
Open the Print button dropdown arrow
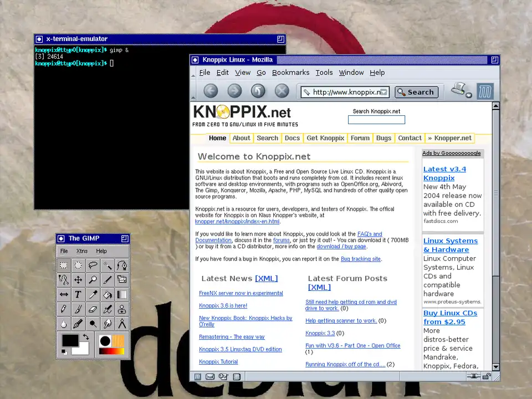click(x=469, y=95)
